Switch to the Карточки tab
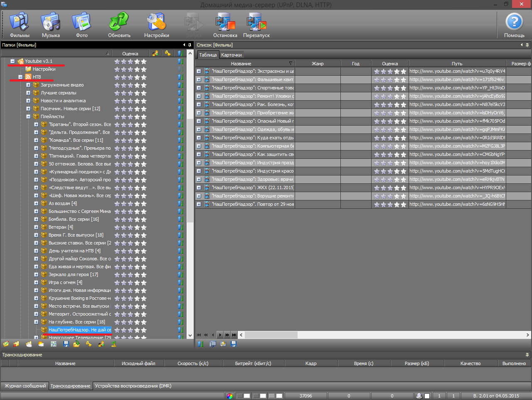Viewport: 532px width, 400px height. pos(232,55)
